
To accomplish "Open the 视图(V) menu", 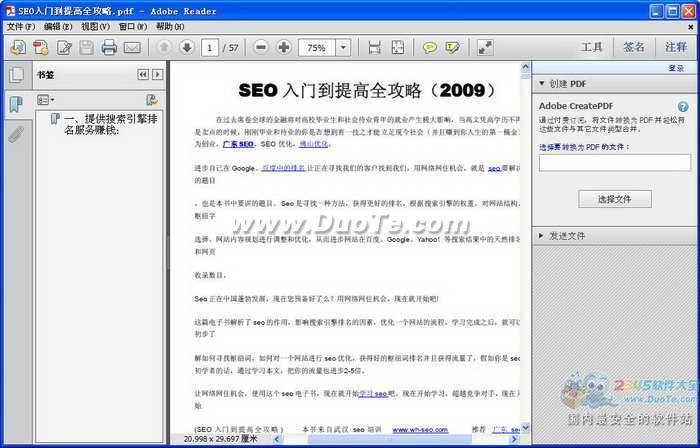I will (96, 26).
